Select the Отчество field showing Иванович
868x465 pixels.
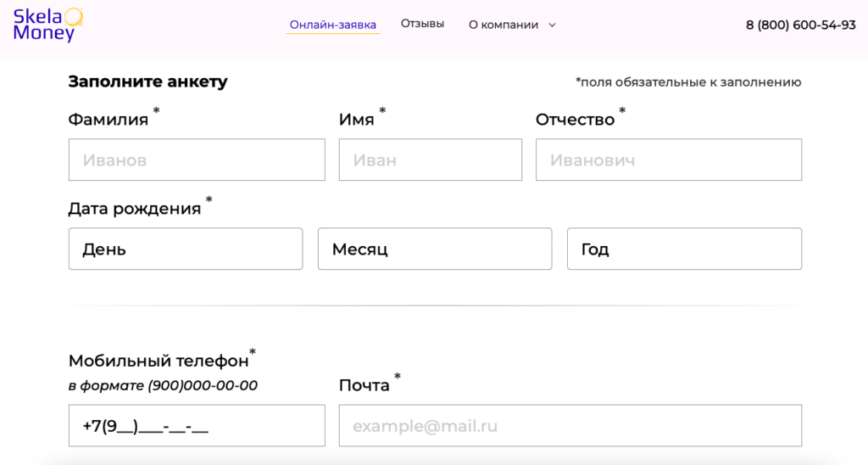[x=668, y=160]
